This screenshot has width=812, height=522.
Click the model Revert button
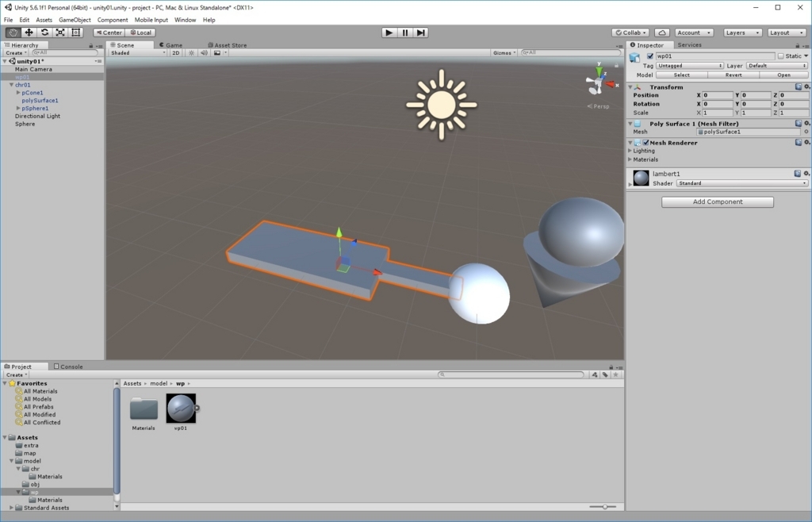tap(733, 75)
